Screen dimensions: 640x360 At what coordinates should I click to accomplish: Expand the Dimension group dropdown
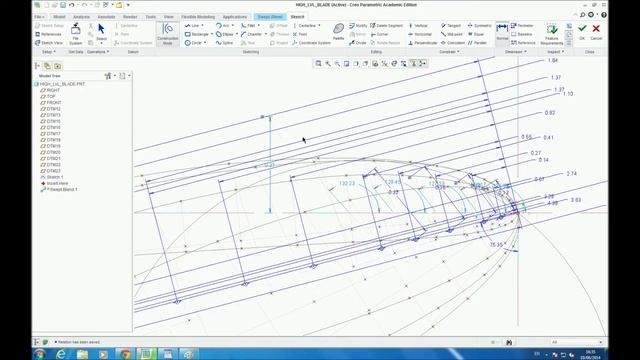pos(516,52)
